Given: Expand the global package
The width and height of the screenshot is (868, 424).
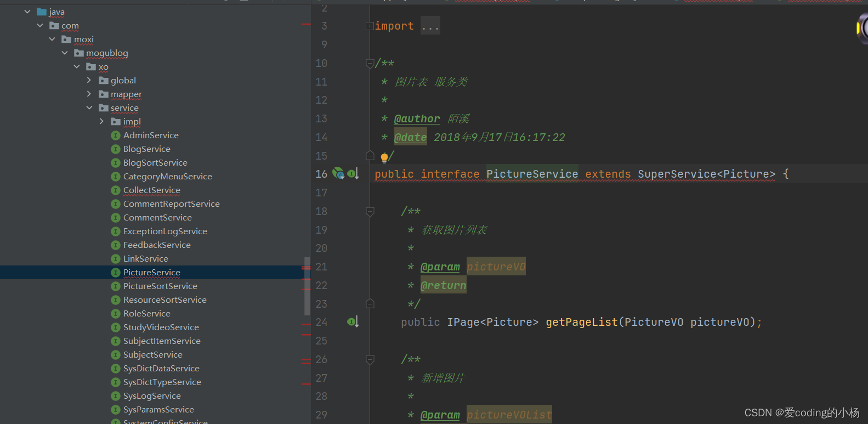Looking at the screenshot, I should coord(89,80).
